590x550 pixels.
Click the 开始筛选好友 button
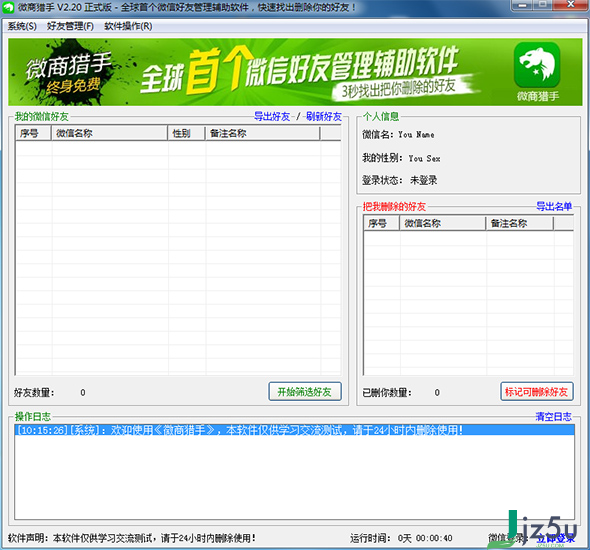click(305, 392)
